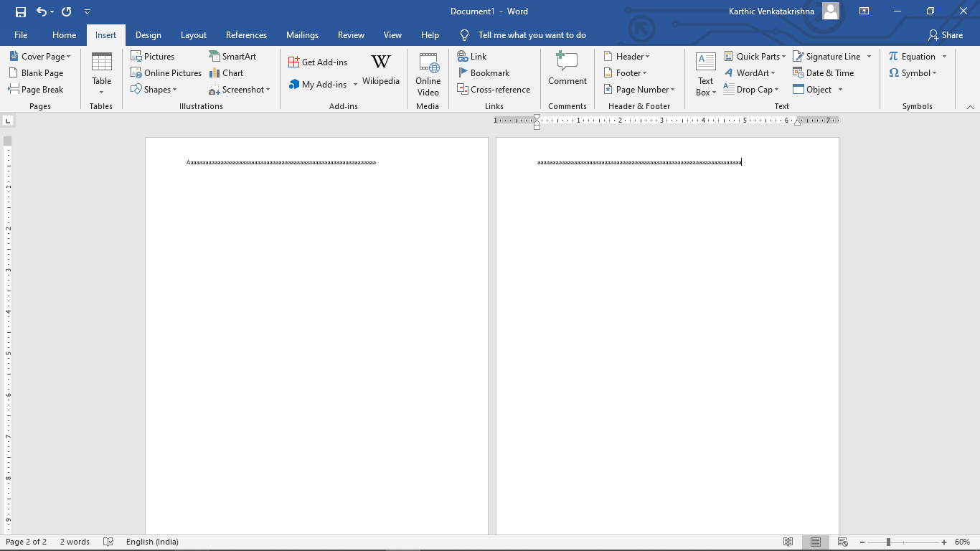Viewport: 980px width, 551px height.
Task: Click the Repeat typing icon
Action: tap(67, 11)
